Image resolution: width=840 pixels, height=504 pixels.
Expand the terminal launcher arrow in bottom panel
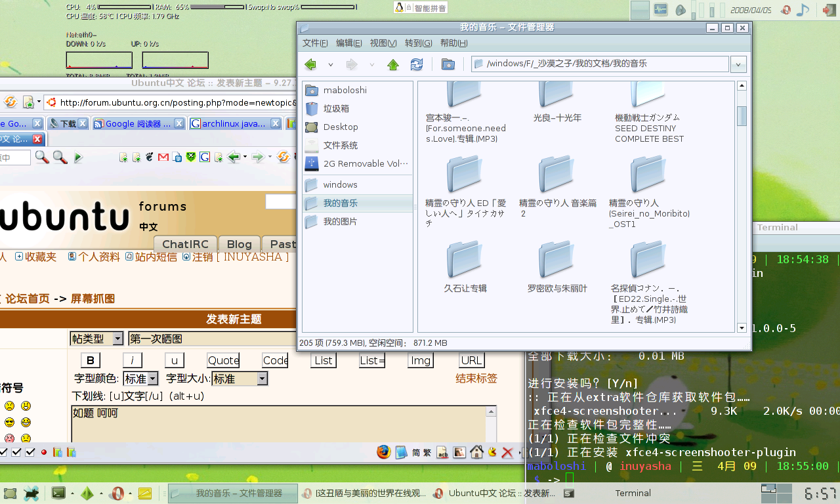tap(71, 493)
